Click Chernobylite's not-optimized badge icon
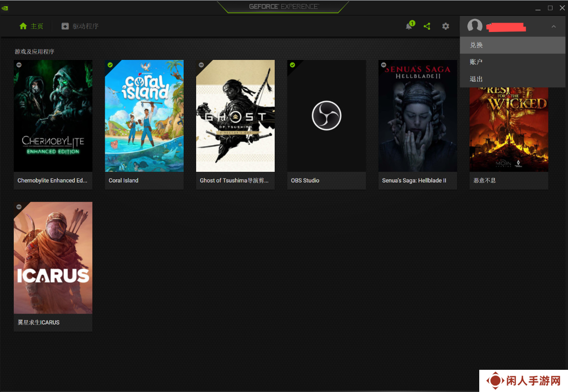568x392 pixels. (x=19, y=65)
